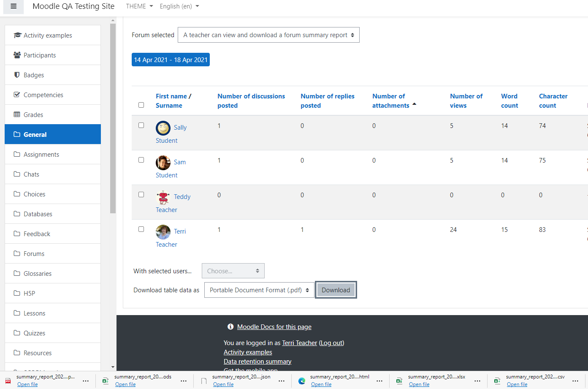
Task: Click Sam's profile picture
Action: [x=163, y=162]
